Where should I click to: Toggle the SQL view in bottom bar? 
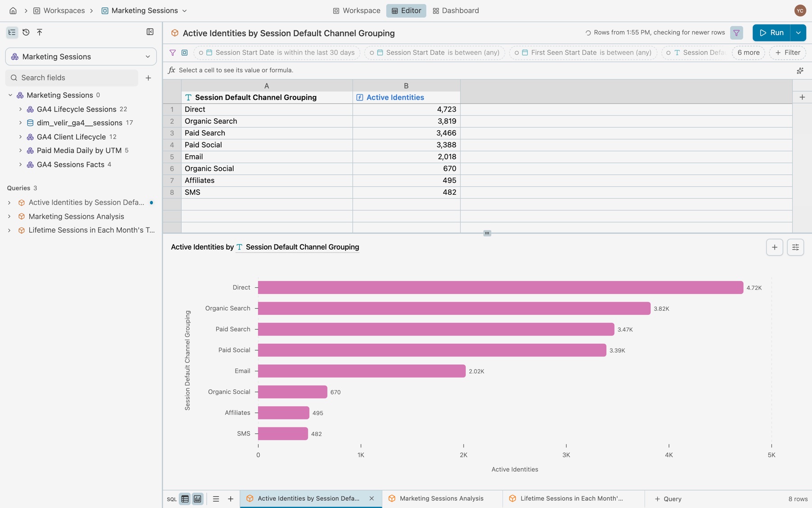tap(172, 499)
